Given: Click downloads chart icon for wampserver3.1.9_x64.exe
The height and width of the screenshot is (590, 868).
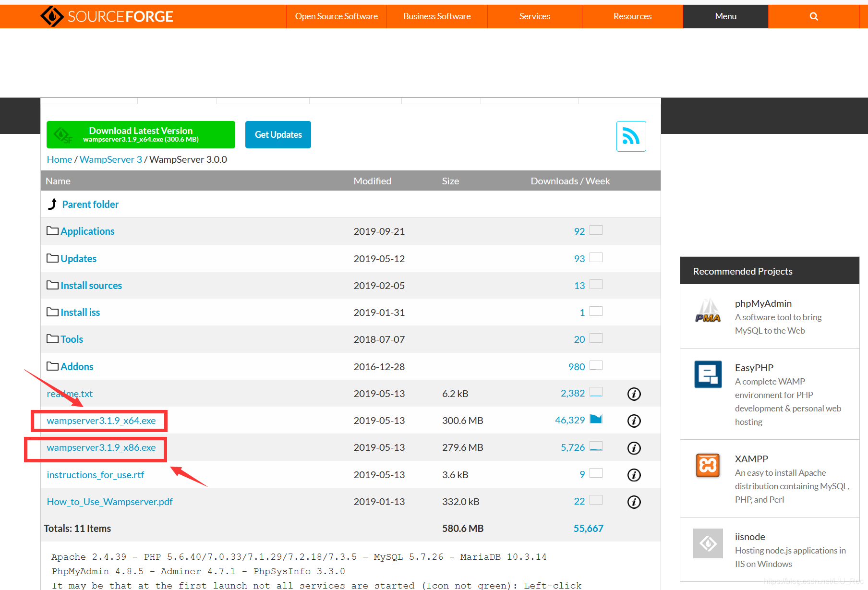Looking at the screenshot, I should (596, 419).
